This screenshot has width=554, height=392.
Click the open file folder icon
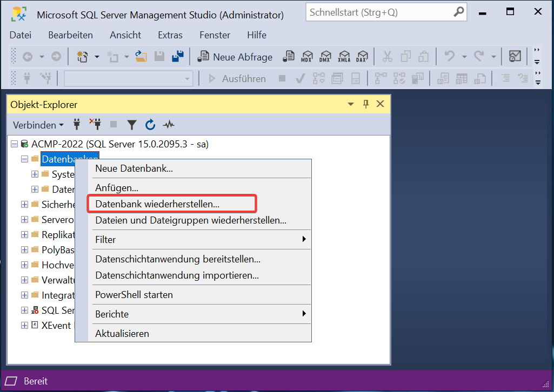[141, 57]
